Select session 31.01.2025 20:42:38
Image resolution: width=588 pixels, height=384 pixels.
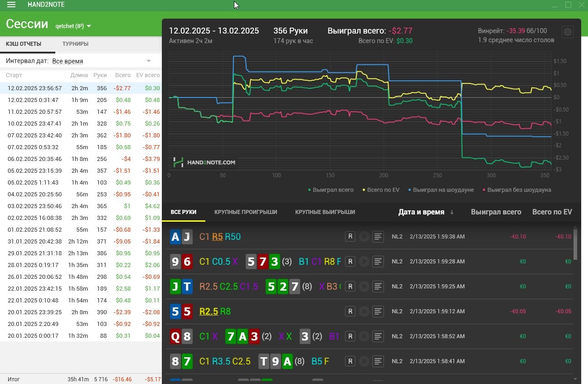click(x=81, y=241)
